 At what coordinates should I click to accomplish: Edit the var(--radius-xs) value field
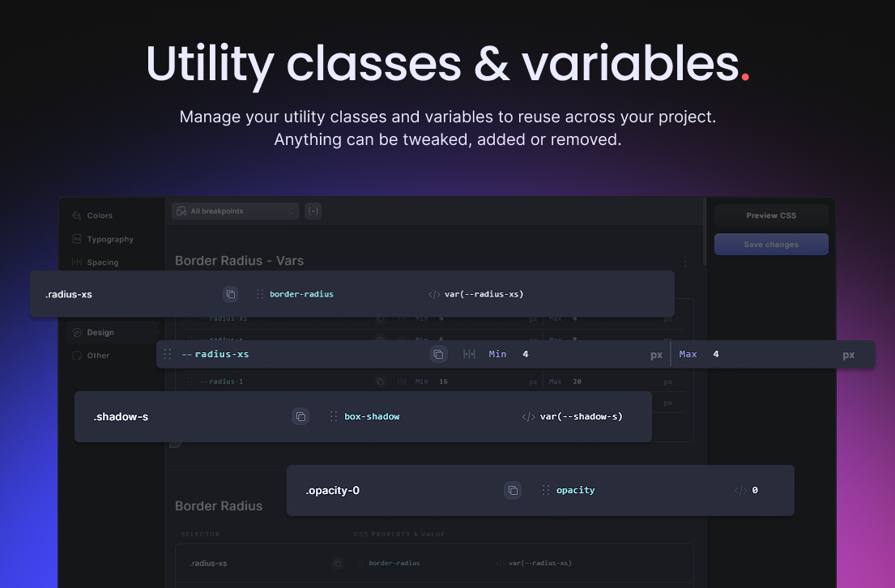click(484, 295)
